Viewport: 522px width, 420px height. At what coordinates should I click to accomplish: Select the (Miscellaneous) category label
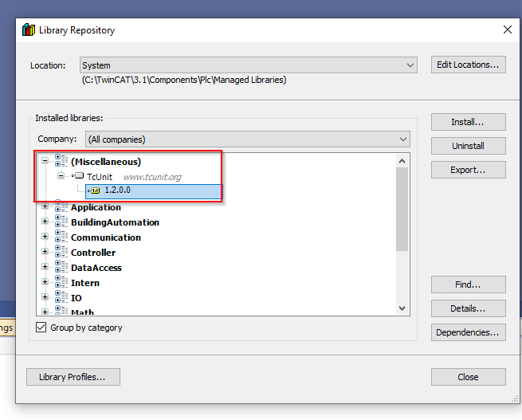pyautogui.click(x=106, y=162)
